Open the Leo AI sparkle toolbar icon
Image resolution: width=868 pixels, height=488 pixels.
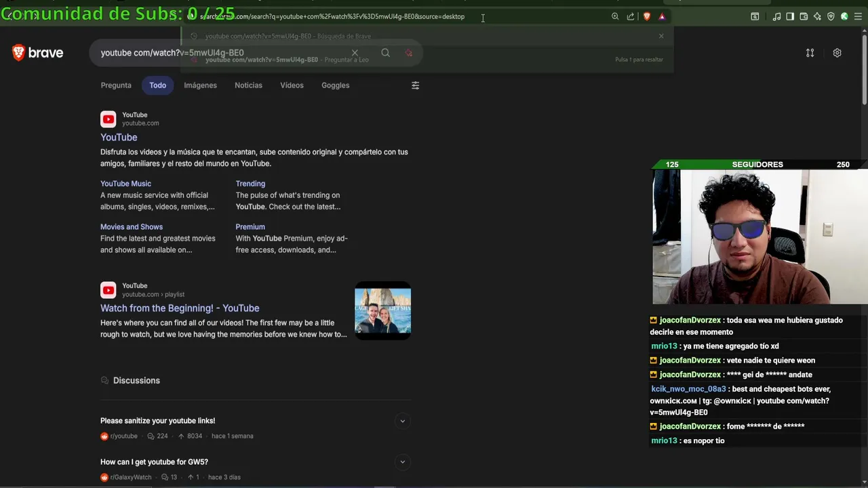pyautogui.click(x=817, y=16)
